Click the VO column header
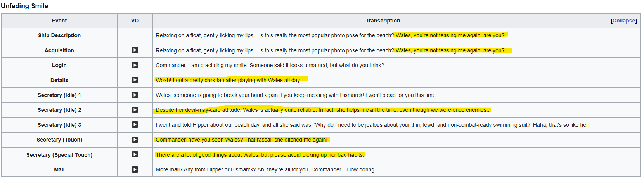 tap(135, 21)
